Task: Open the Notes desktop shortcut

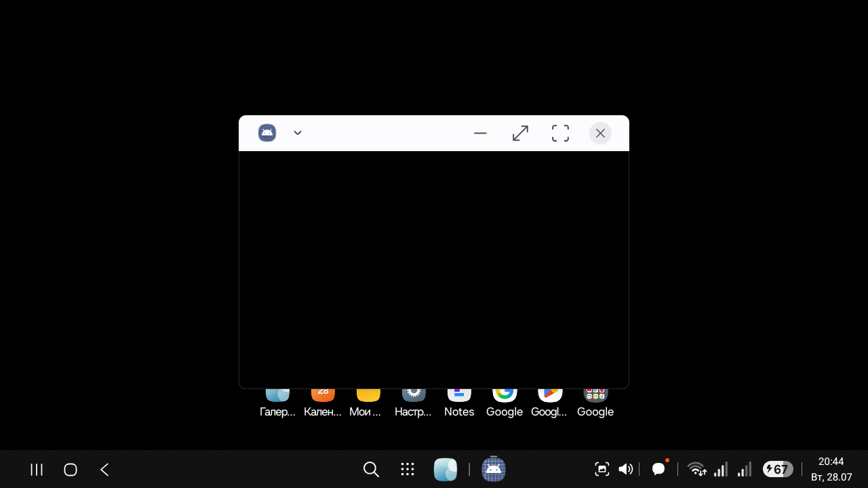Action: (459, 403)
